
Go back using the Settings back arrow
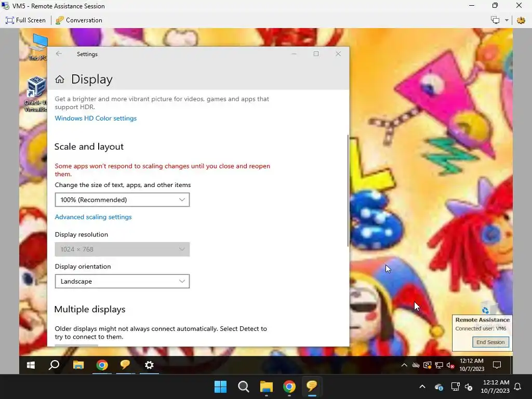pyautogui.click(x=59, y=54)
